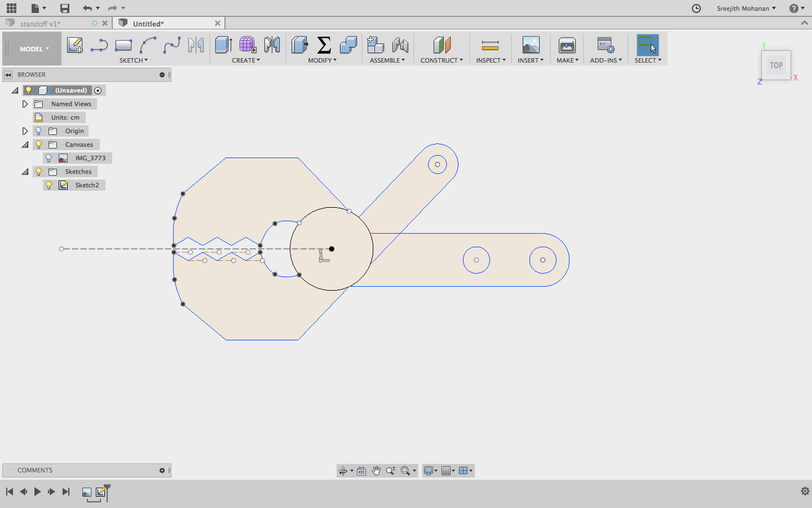Click the Pan hand tool

[376, 471]
